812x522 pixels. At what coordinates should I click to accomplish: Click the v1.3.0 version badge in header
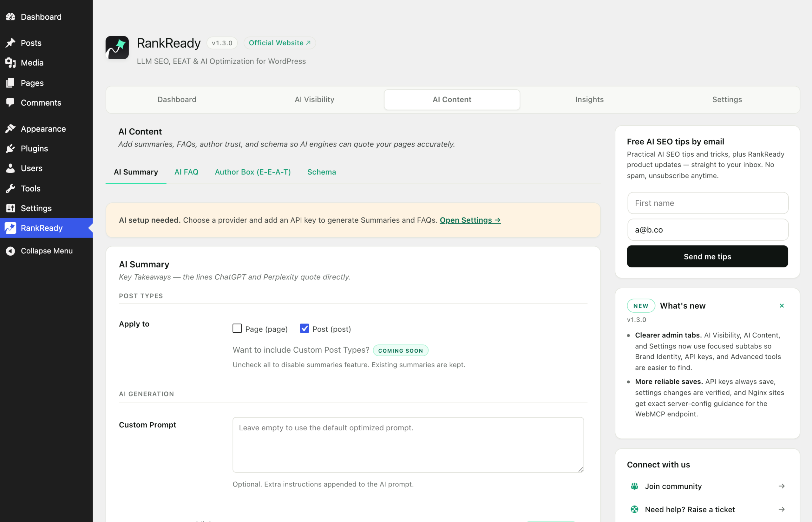click(x=222, y=43)
